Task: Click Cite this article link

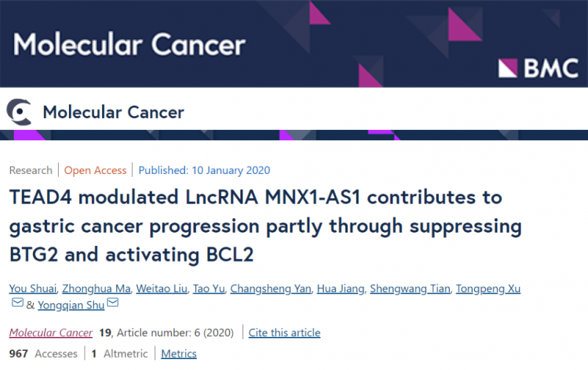Action: pyautogui.click(x=284, y=333)
